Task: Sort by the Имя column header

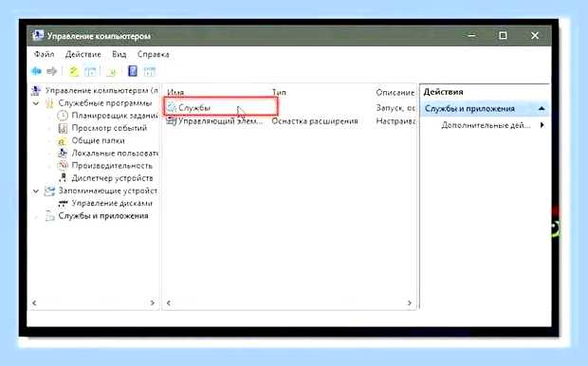Action: 175,92
